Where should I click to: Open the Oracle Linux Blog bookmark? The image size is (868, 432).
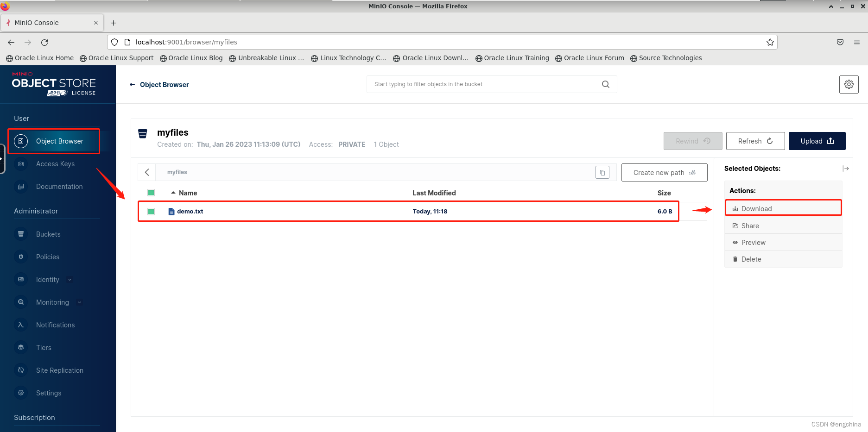click(191, 58)
